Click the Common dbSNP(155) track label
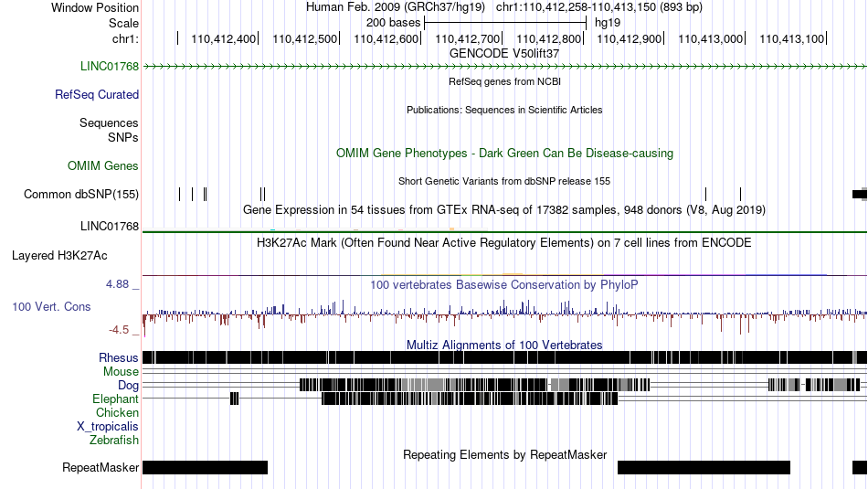 (80, 194)
